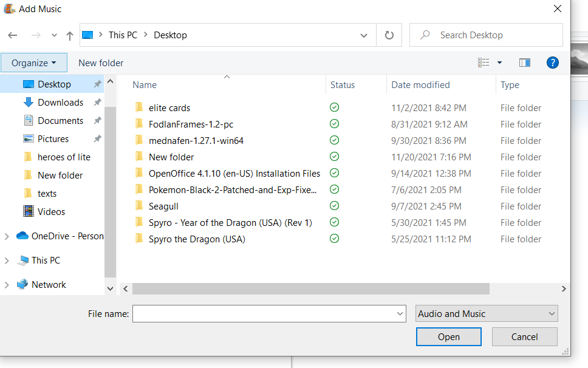Click the sync status icon for Seagull
Screen dimensions: 588x368
click(x=335, y=206)
